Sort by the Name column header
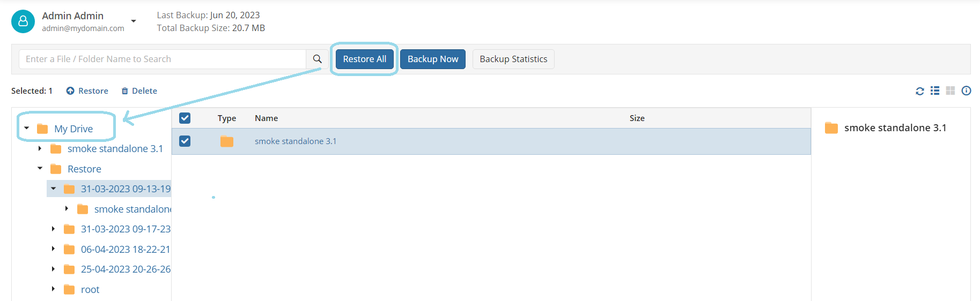The width and height of the screenshot is (980, 301). pos(266,118)
